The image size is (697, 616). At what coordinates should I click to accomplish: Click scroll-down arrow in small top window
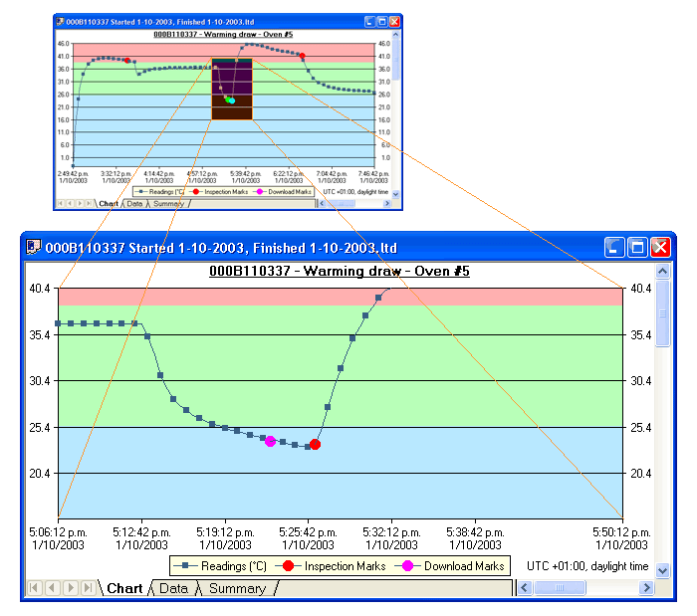(395, 194)
